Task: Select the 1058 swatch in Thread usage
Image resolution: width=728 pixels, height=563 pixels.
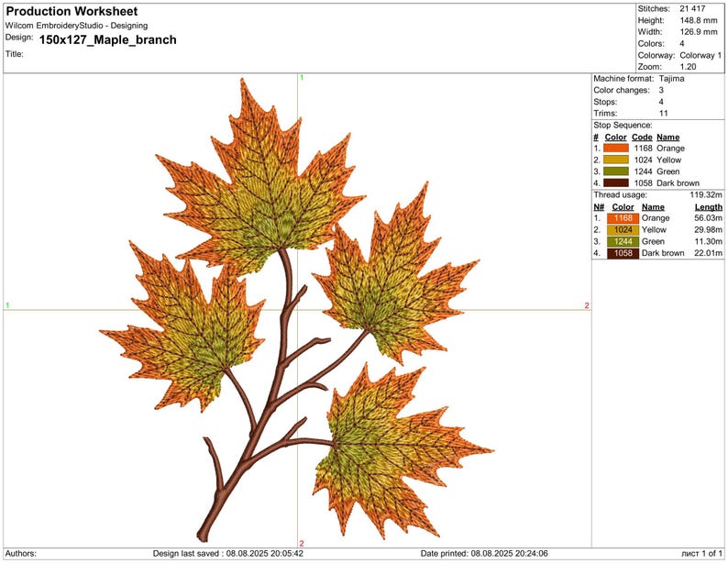Action: 623,253
